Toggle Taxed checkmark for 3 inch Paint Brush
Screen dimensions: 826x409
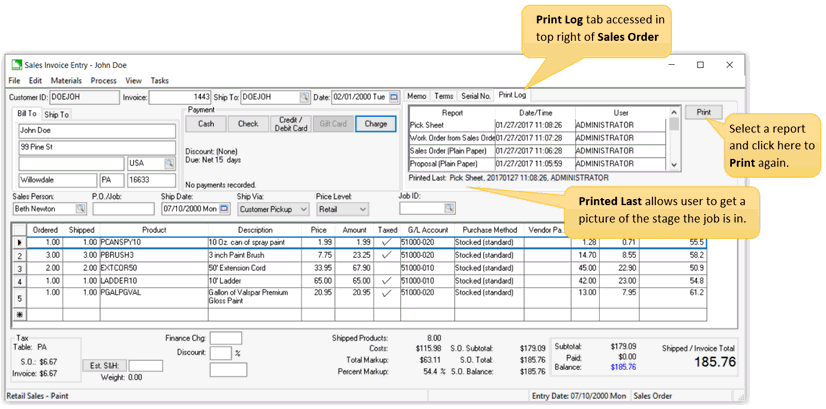tap(387, 255)
